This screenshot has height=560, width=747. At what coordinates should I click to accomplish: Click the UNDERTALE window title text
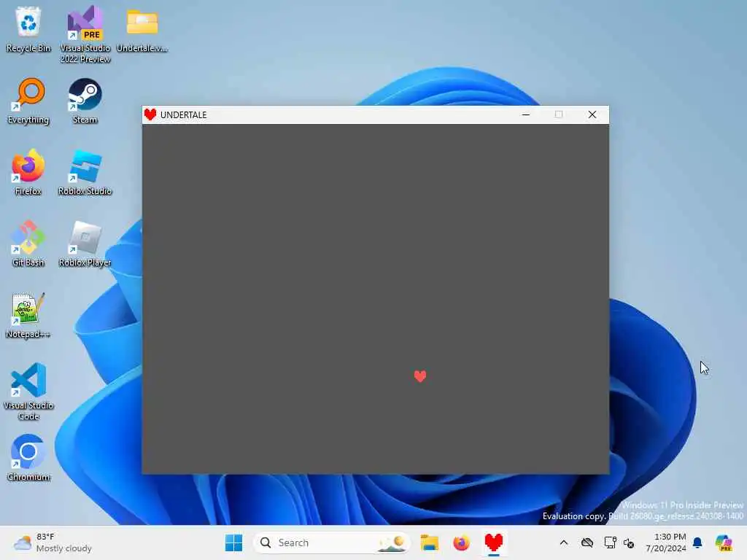coord(183,114)
